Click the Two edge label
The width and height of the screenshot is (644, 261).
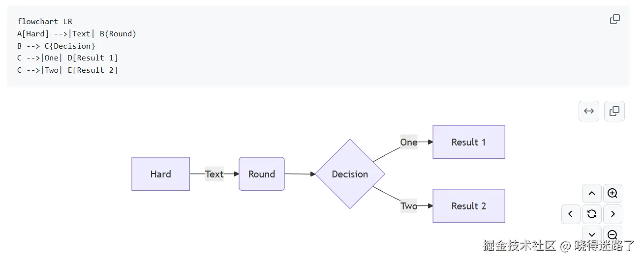pos(408,206)
